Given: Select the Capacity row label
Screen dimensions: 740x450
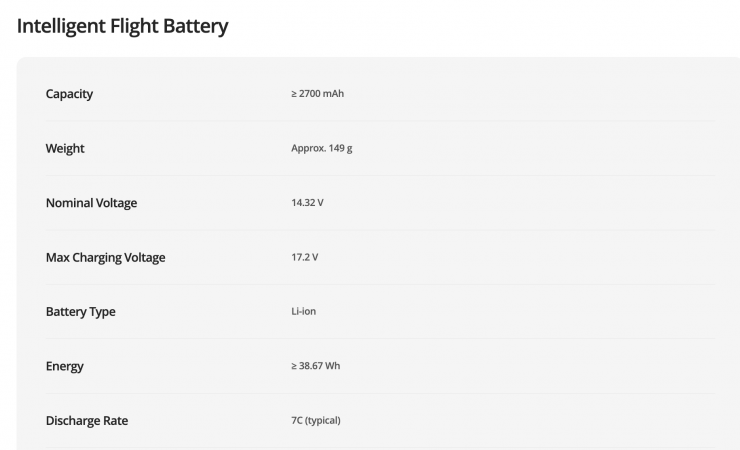Looking at the screenshot, I should 69,94.
